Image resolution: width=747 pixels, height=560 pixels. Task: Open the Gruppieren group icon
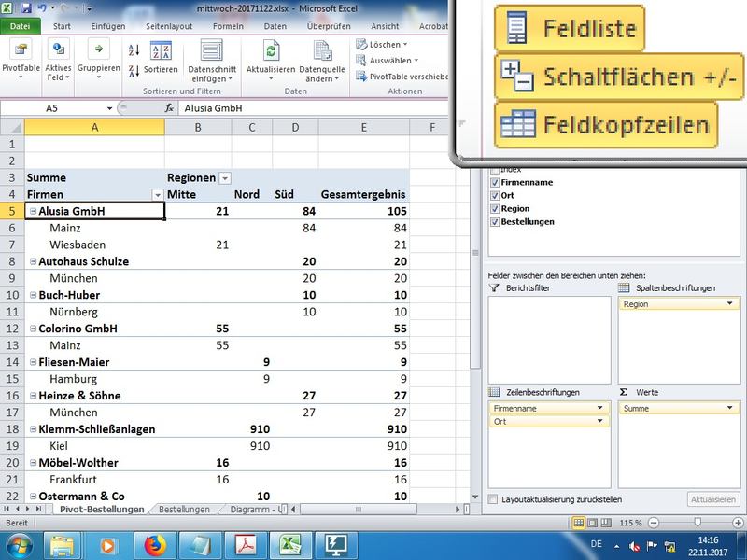pos(99,50)
